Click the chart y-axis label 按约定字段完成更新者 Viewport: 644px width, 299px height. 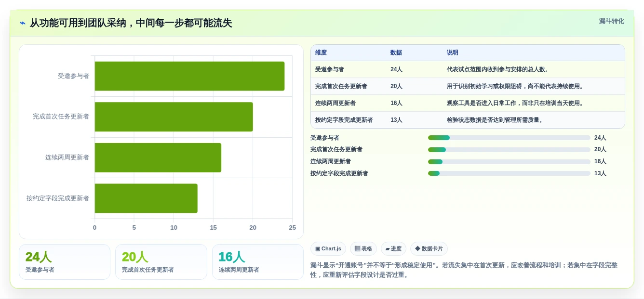pyautogui.click(x=58, y=198)
